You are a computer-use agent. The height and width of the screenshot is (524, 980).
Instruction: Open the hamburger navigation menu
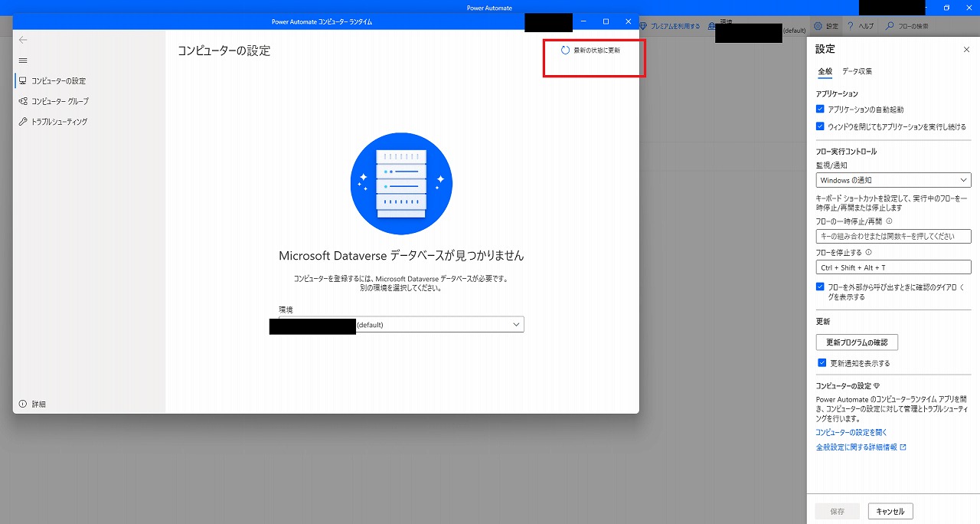pyautogui.click(x=23, y=60)
